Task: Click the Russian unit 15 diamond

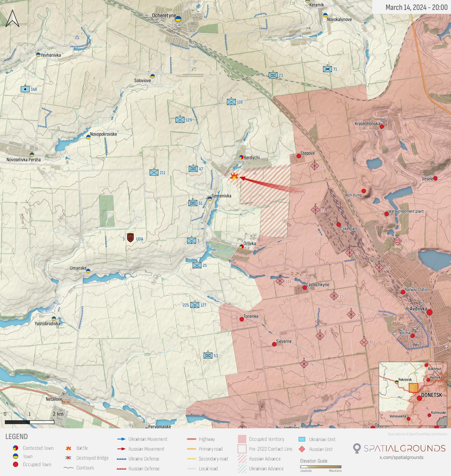Action: point(334,296)
